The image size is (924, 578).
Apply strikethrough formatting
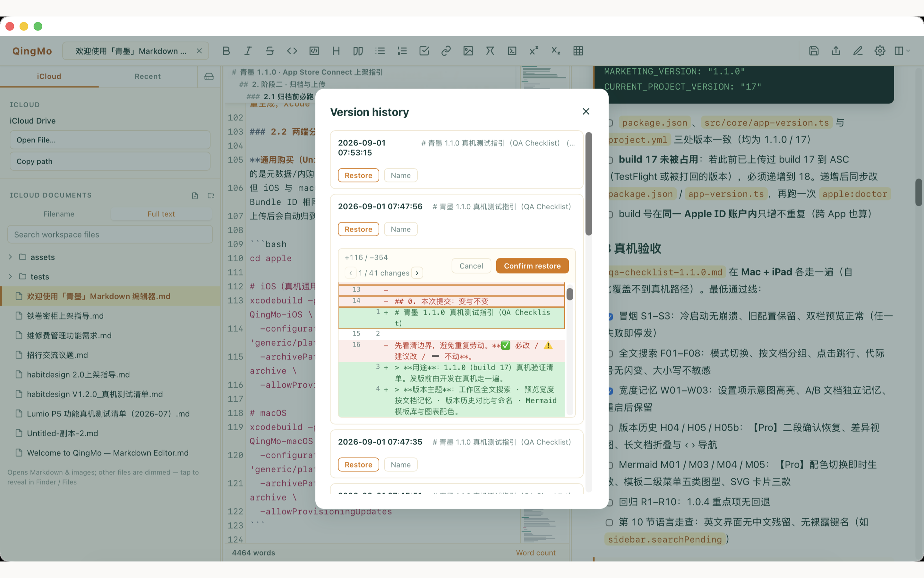(270, 51)
